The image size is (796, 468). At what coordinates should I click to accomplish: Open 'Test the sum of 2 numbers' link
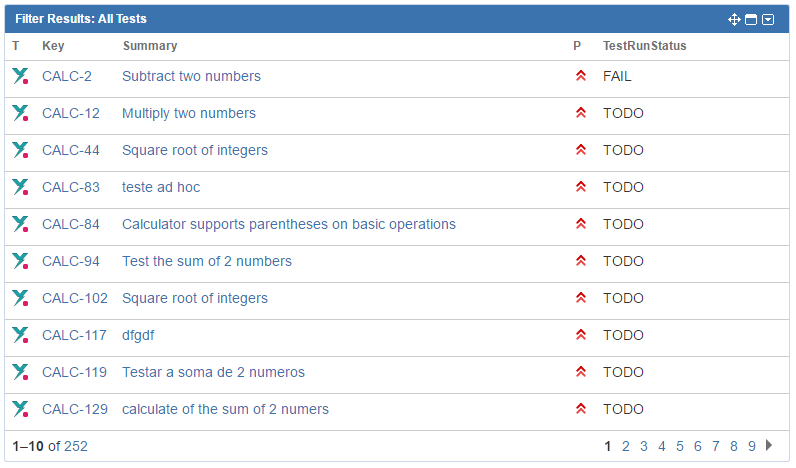[x=207, y=261]
